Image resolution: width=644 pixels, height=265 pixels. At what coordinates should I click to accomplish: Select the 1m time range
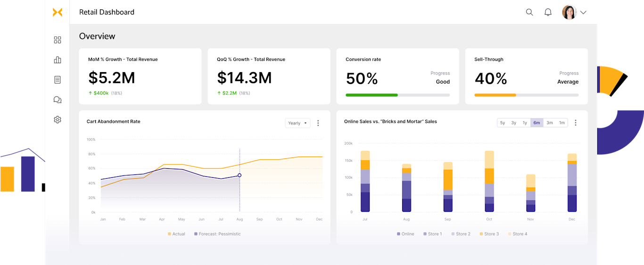tap(562, 123)
